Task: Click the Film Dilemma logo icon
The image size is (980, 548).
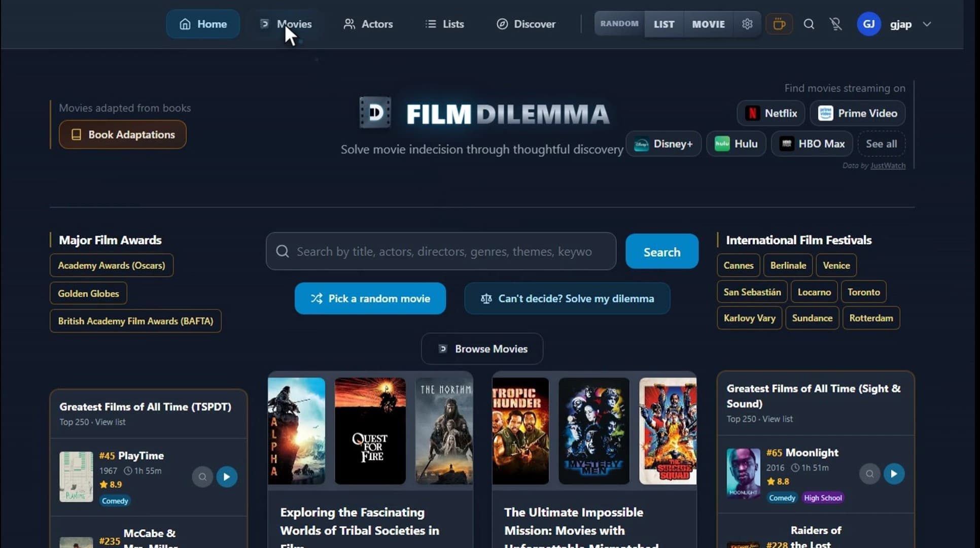Action: coord(375,113)
